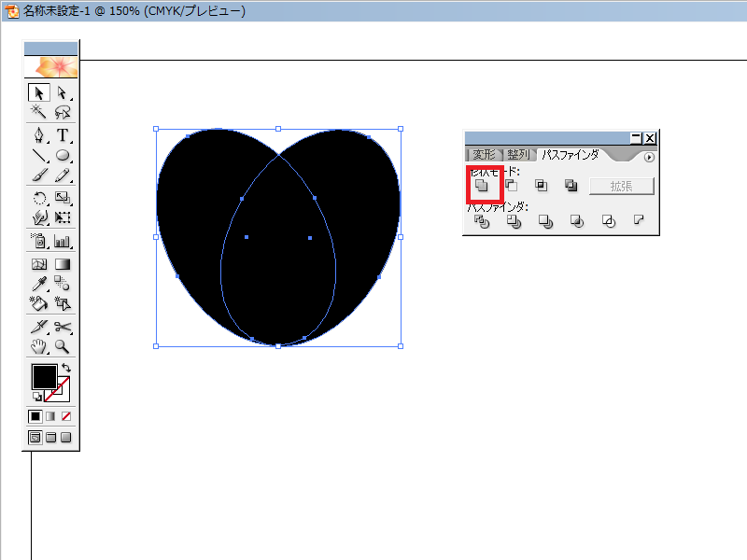
Task: Select the Slice tool
Action: pos(39,327)
